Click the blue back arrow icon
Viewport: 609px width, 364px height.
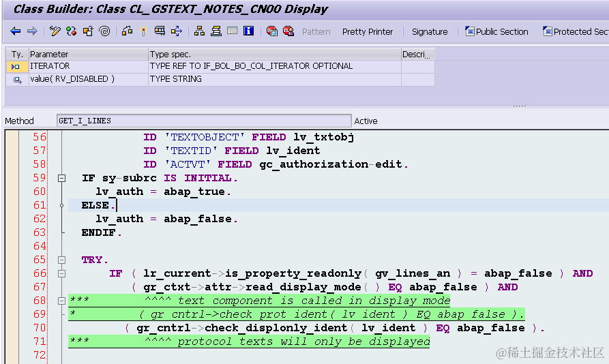[15, 31]
